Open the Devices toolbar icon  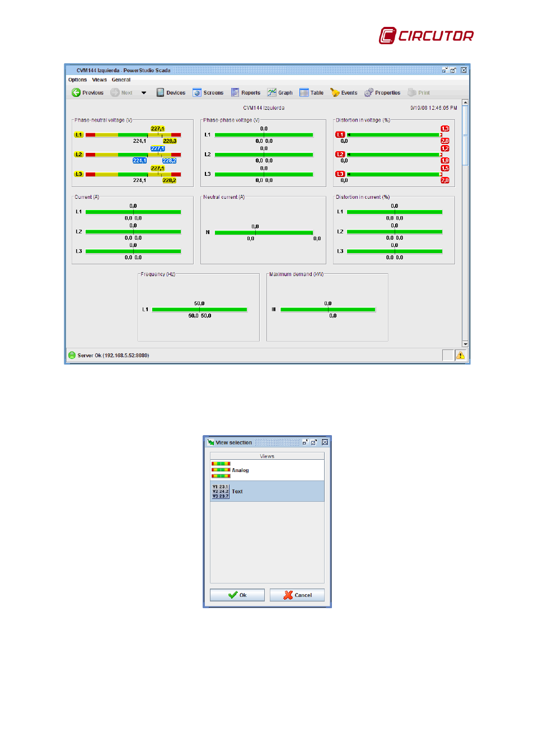tap(160, 92)
